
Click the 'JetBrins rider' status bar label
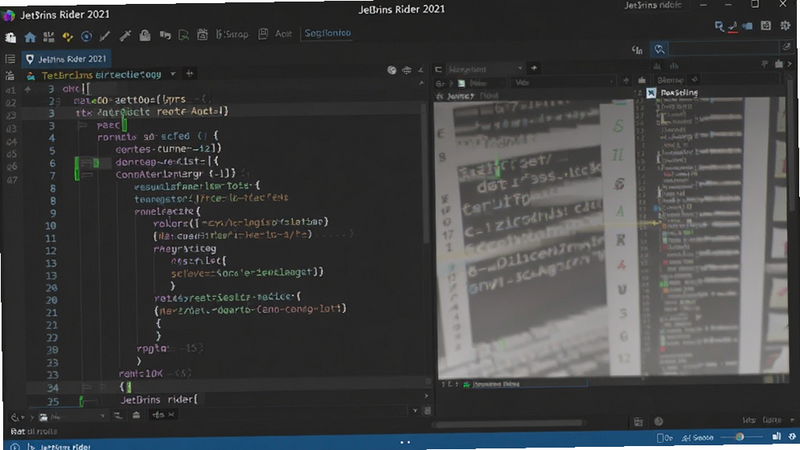(65, 447)
